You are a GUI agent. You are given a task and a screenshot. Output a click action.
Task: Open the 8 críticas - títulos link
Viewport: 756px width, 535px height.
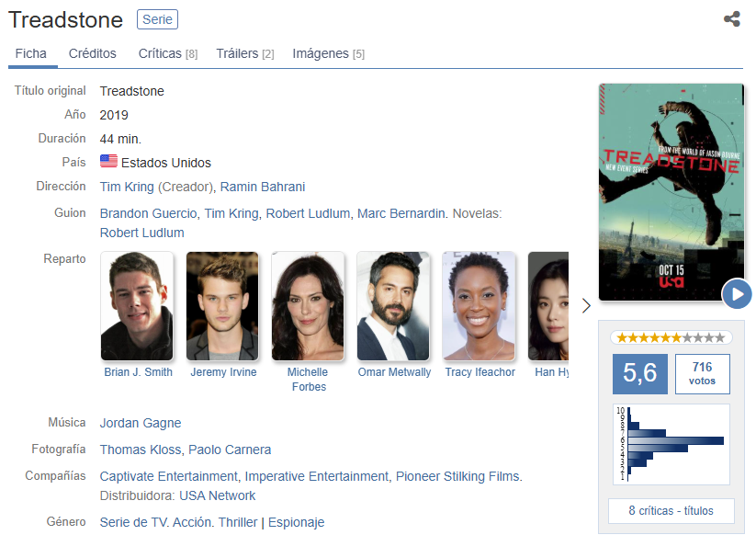[x=671, y=510]
